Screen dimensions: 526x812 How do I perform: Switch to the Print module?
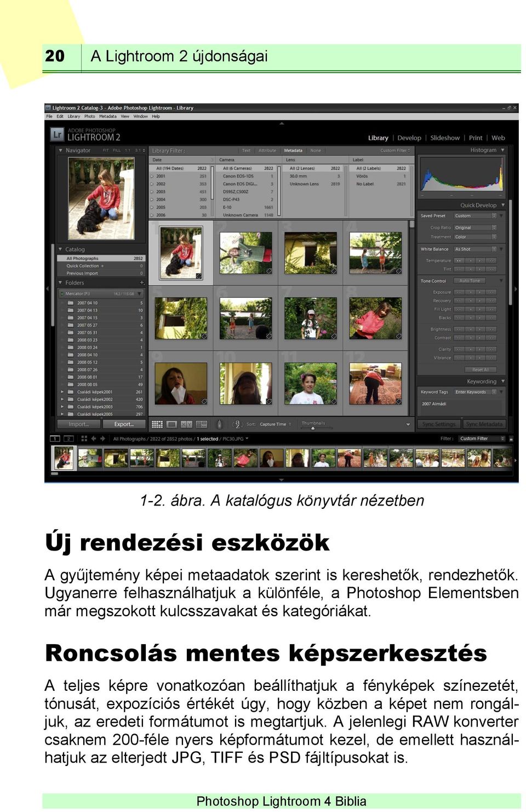[x=476, y=138]
